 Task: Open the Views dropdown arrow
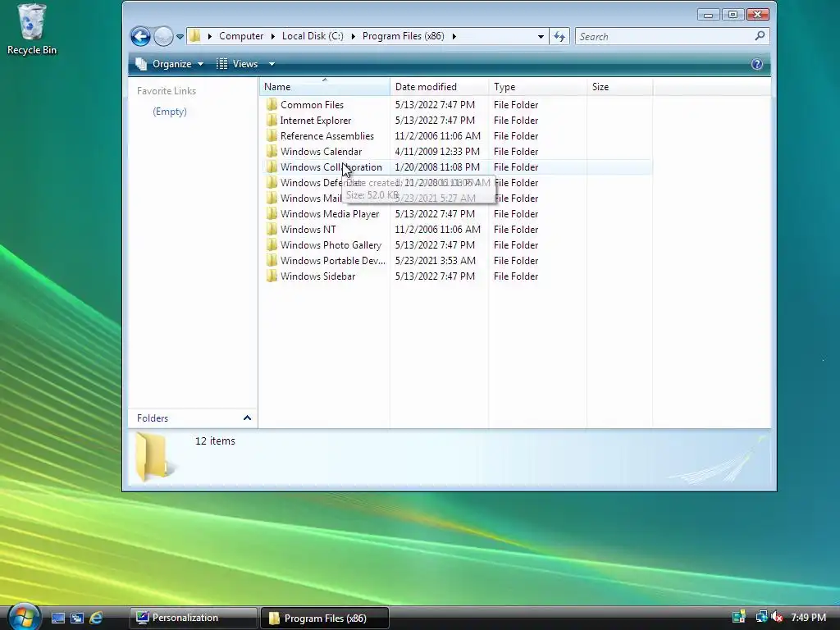[272, 64]
